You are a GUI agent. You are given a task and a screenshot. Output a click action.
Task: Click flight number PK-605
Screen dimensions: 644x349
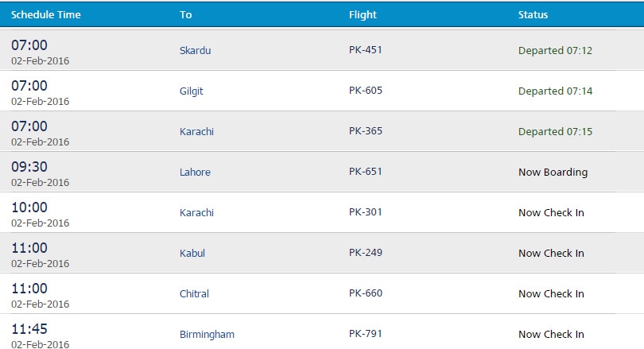coord(365,91)
